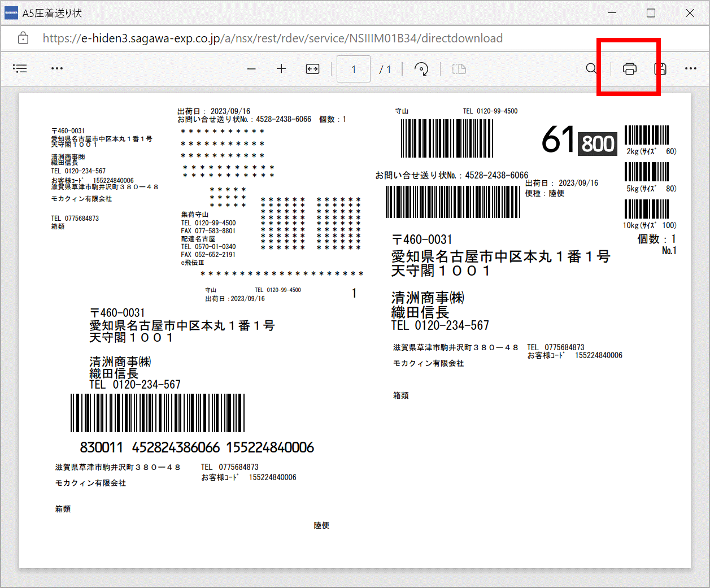The image size is (710, 588).
Task: Open the table of contents panel
Action: (20, 69)
